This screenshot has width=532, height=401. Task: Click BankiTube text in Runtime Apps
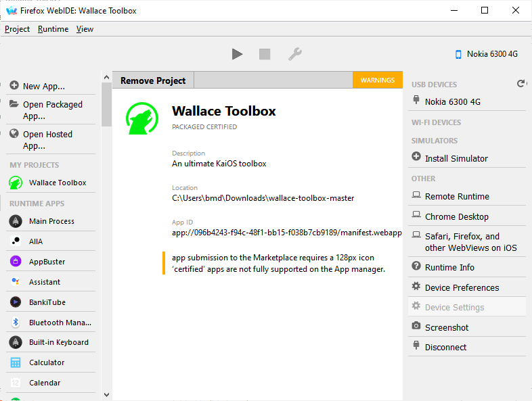point(47,302)
